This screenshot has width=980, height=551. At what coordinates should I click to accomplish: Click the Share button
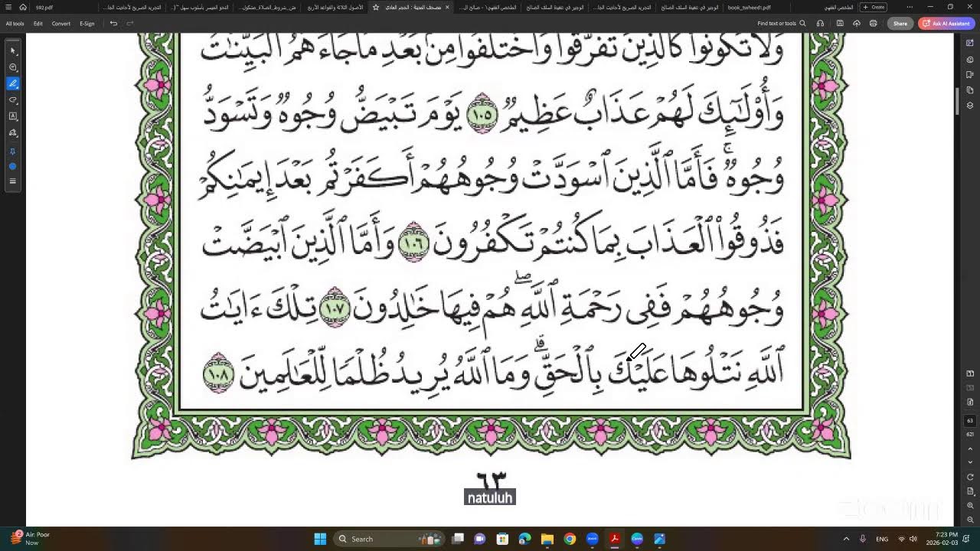900,24
